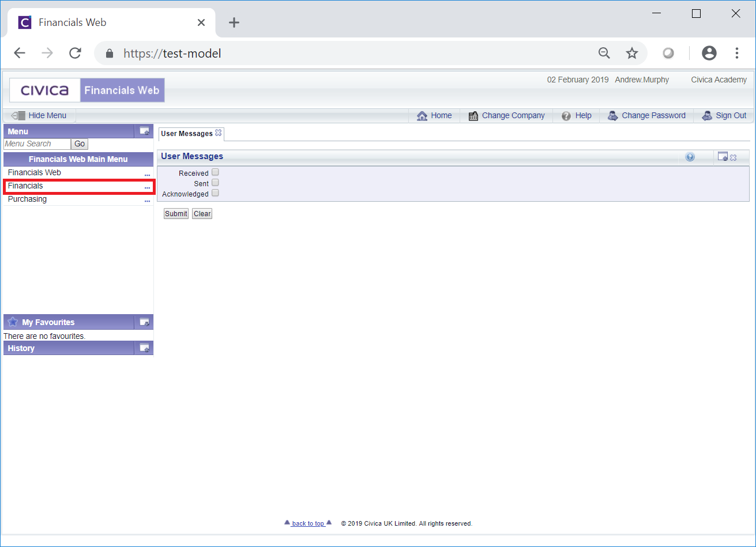Click the History panel header icon

click(144, 348)
